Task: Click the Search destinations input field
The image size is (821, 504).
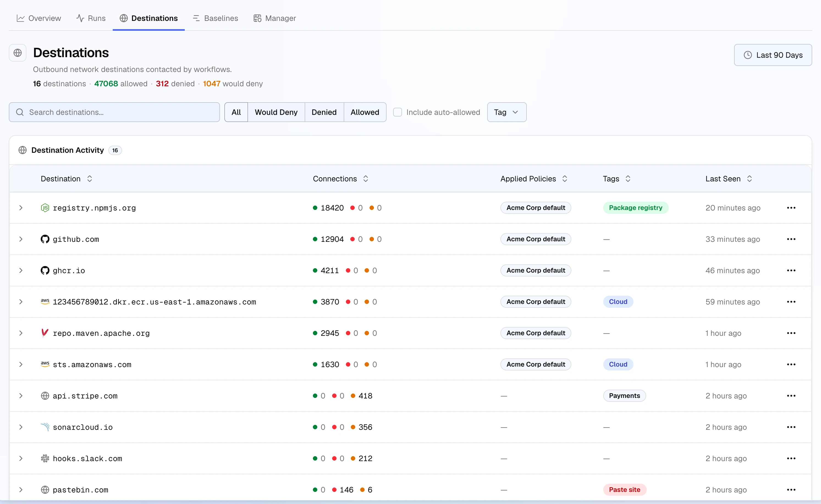Action: tap(114, 112)
